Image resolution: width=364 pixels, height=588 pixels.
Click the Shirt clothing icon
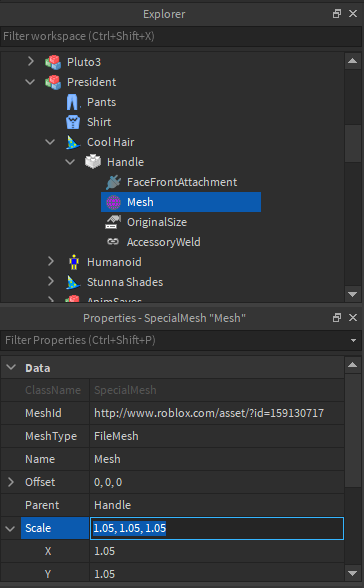pos(73,122)
